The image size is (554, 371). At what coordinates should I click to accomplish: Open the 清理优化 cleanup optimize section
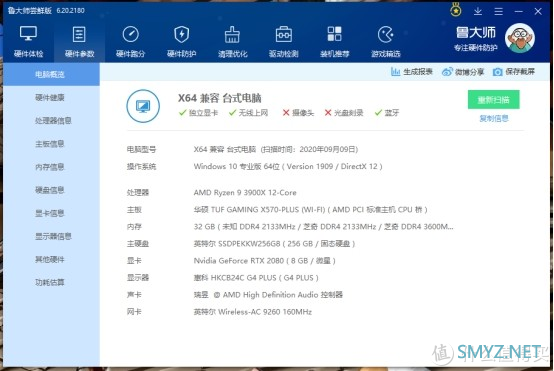tap(232, 42)
